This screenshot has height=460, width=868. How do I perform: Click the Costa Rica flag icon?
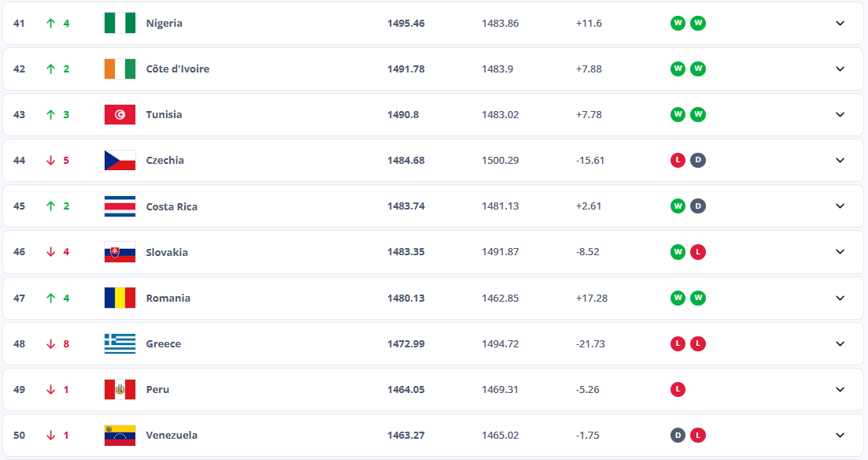click(x=120, y=206)
